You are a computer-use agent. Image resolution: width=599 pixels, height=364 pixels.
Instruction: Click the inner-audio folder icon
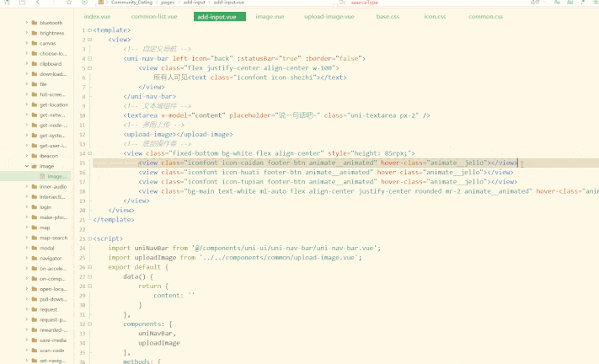pyautogui.click(x=35, y=187)
